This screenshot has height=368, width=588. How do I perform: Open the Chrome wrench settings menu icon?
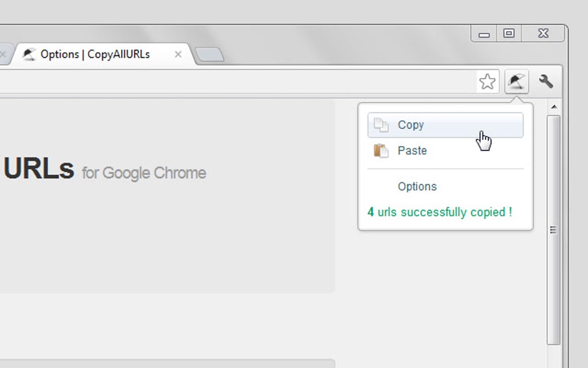546,81
